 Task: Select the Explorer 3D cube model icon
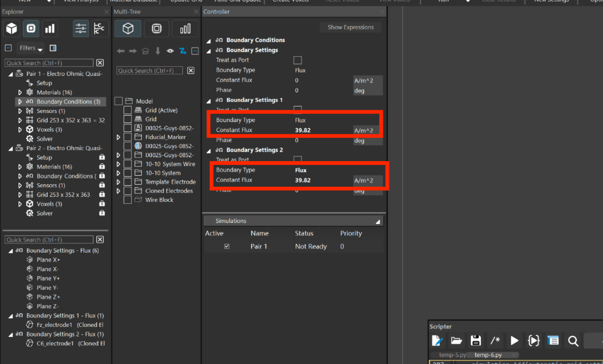(11, 28)
